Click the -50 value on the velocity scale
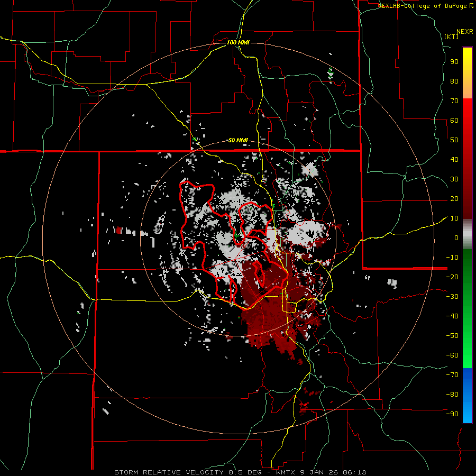476x476 pixels. coord(452,336)
